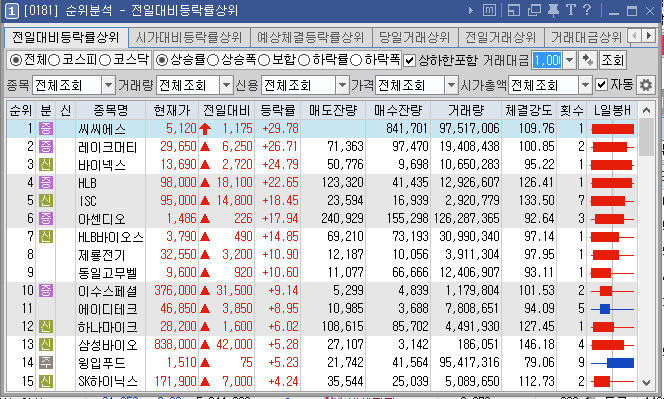Sort by the 체결강도 column header
Viewport: 664px width, 399px height.
pyautogui.click(x=529, y=111)
